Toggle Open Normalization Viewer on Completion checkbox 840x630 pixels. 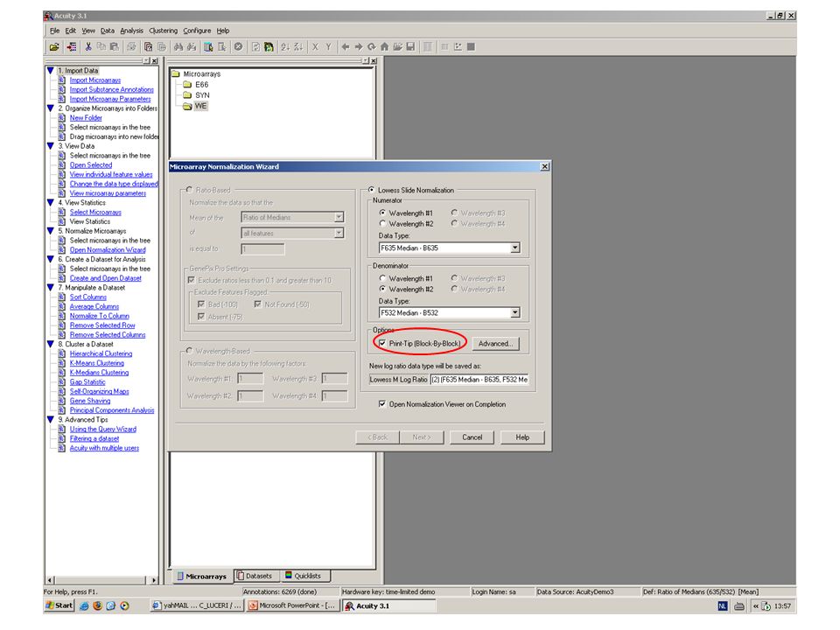pos(382,404)
